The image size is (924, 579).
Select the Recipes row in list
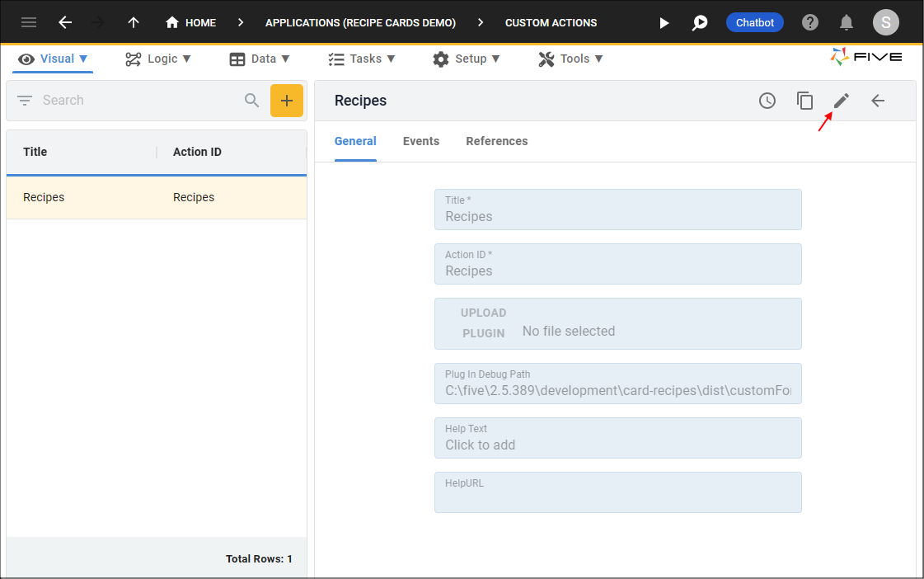(157, 197)
